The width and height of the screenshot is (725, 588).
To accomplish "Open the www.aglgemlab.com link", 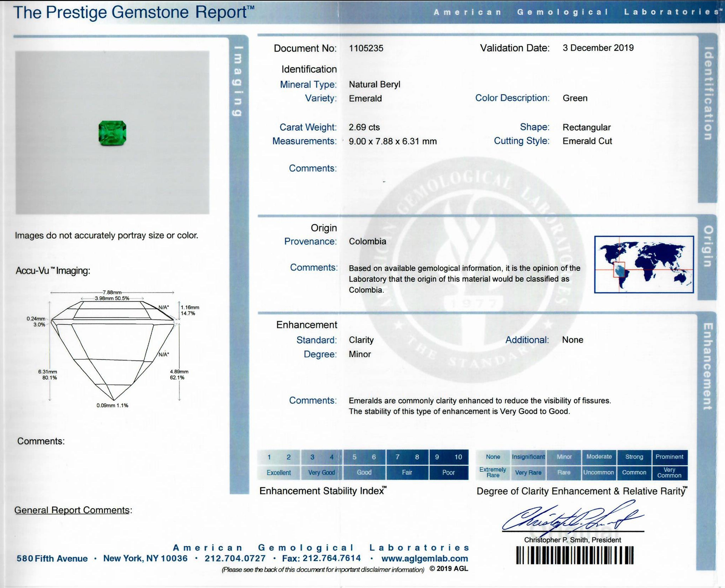I will click(x=425, y=559).
